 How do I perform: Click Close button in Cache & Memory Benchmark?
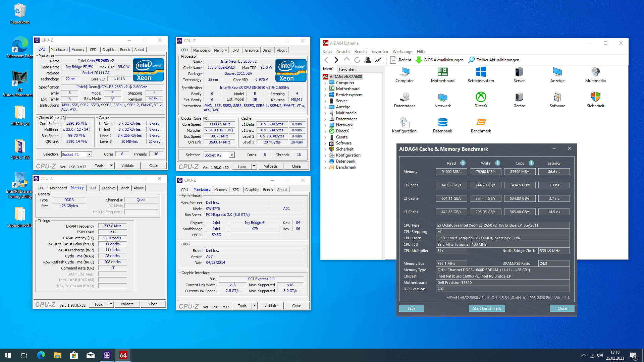pyautogui.click(x=562, y=308)
